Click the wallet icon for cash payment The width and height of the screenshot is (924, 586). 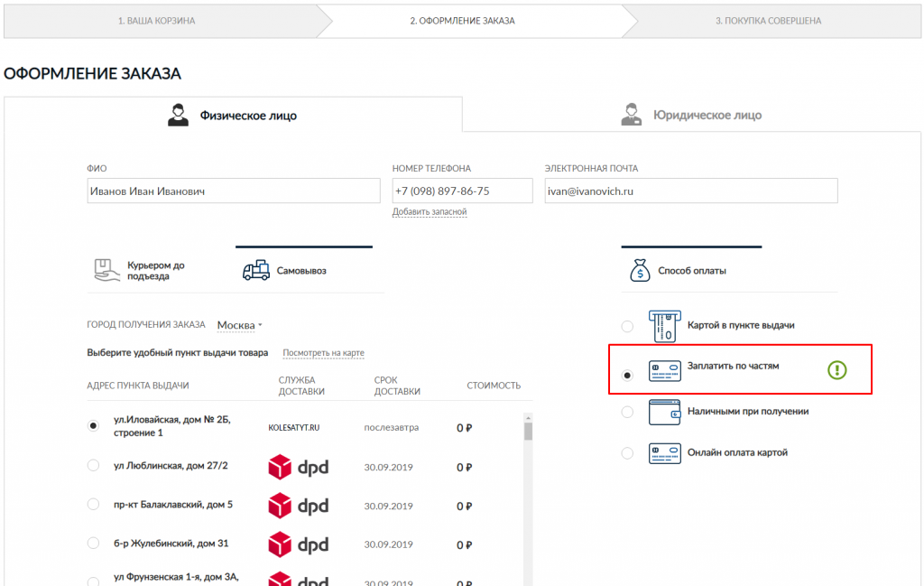(664, 412)
